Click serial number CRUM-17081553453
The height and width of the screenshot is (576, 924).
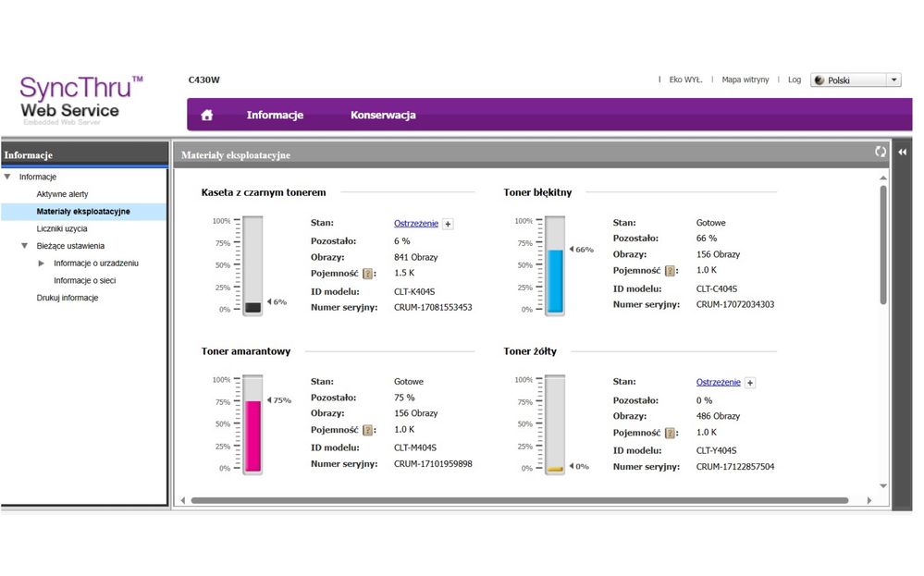433,308
